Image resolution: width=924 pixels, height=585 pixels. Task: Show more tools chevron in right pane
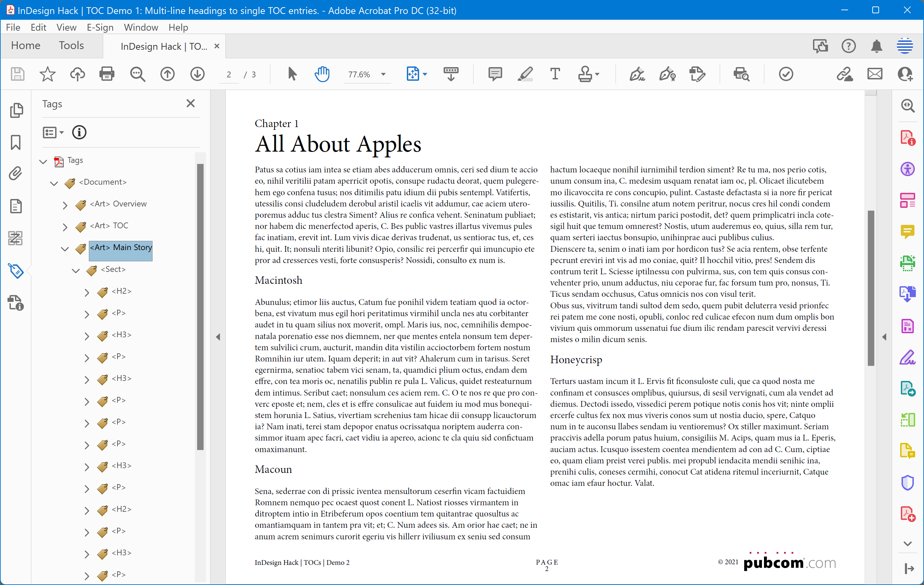coord(908,543)
